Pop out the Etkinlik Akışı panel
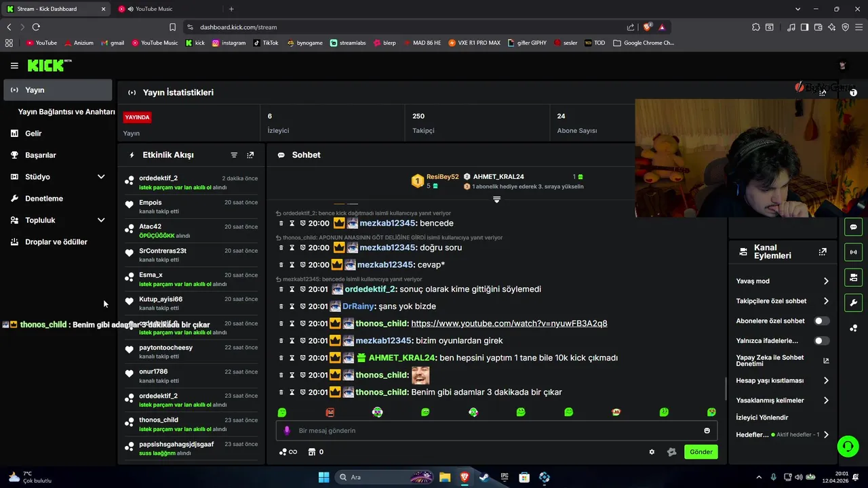 (250, 155)
